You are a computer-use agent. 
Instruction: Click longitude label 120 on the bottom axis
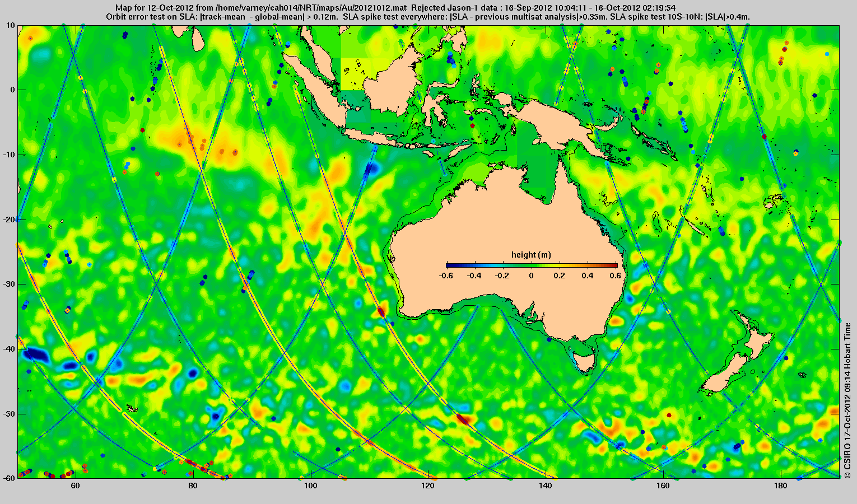428,486
